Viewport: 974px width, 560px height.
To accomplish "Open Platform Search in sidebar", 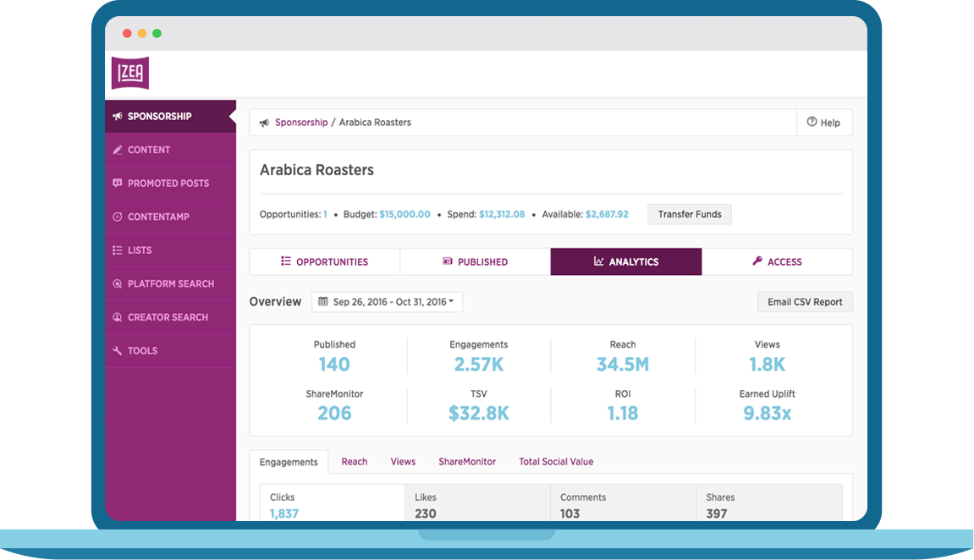I will [171, 283].
